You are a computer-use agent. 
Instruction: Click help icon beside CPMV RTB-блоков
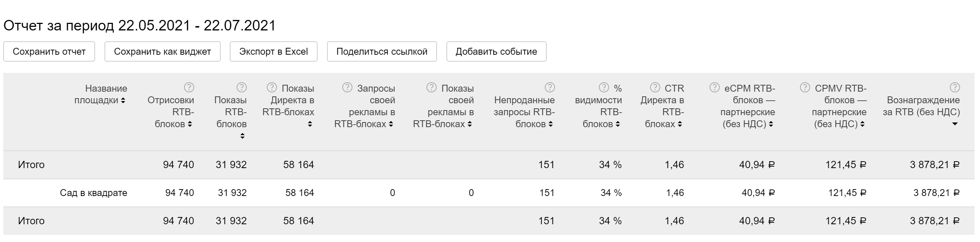805,88
